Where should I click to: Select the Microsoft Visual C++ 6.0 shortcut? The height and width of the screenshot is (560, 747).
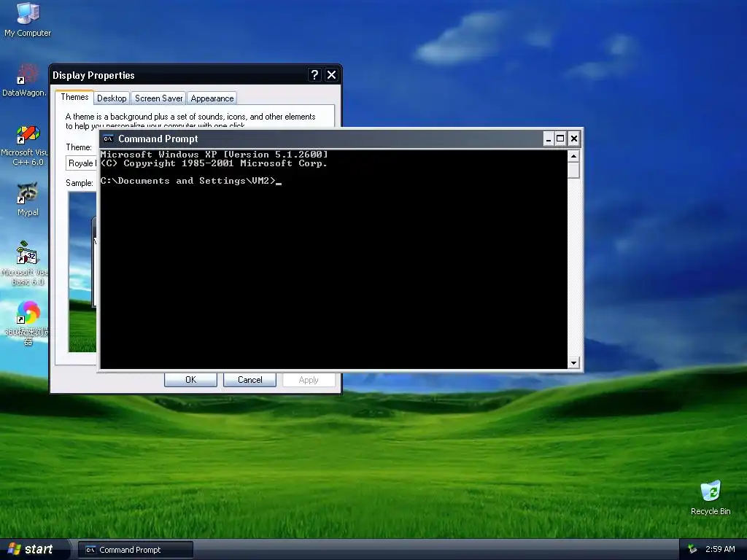[x=25, y=145]
